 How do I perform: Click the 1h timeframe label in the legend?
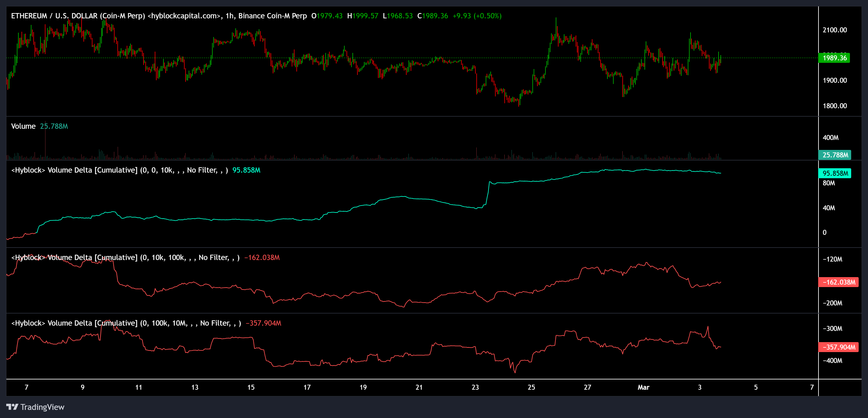(230, 16)
